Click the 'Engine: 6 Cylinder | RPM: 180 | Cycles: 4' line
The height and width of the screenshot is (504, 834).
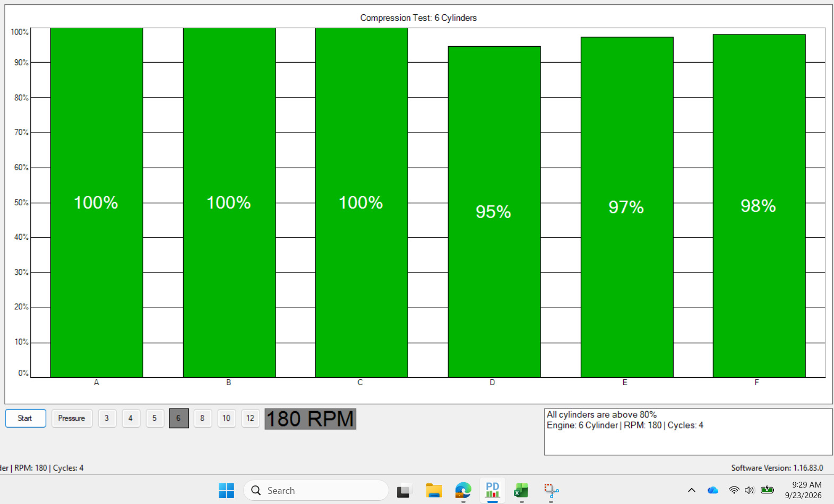tap(625, 425)
